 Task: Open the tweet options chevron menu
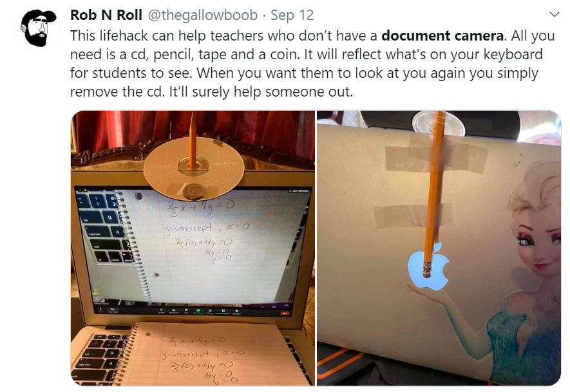554,15
